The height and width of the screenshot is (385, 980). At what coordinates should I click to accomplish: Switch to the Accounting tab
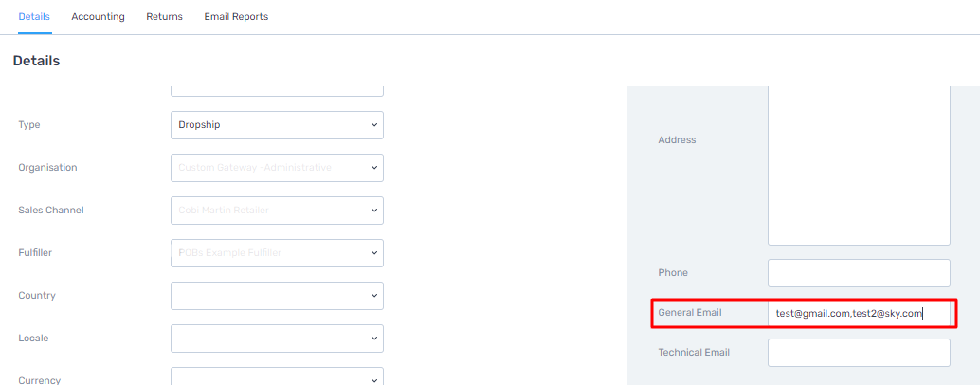click(x=99, y=17)
